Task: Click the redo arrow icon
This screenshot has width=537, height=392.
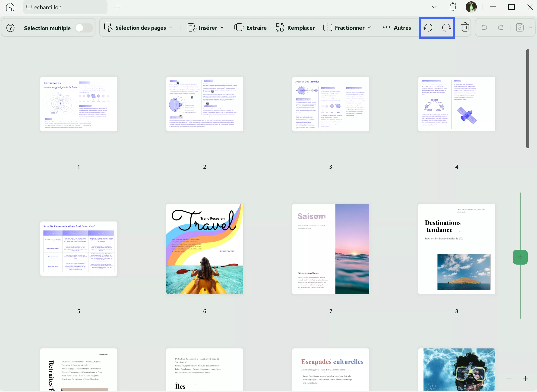Action: (x=501, y=28)
